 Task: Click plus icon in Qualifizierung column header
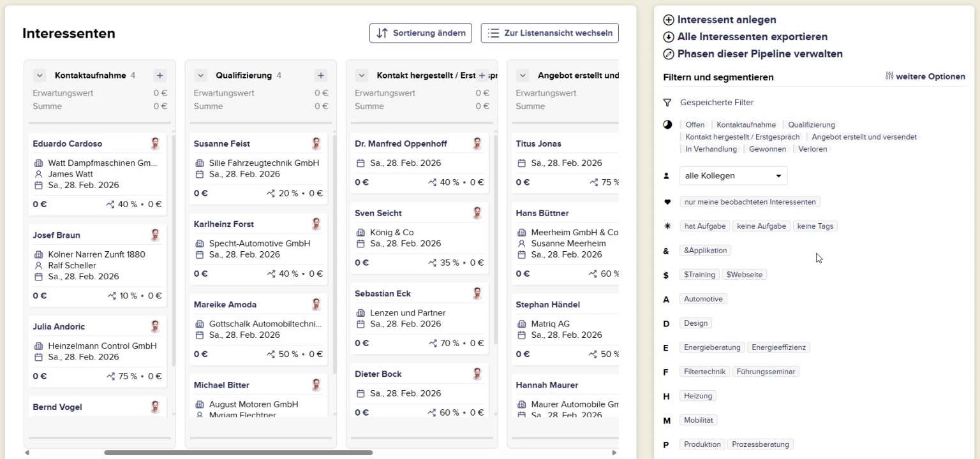click(x=321, y=76)
